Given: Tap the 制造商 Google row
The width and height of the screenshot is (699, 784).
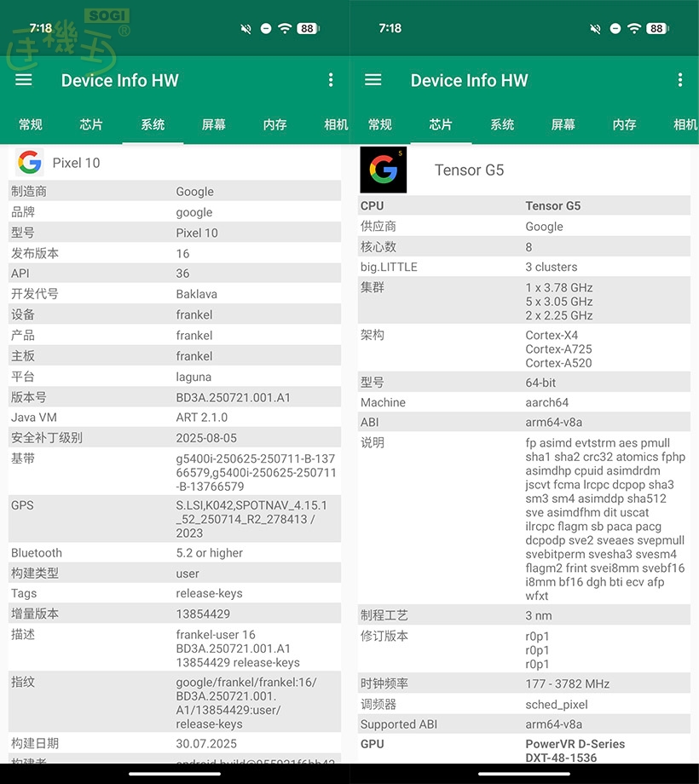Looking at the screenshot, I should click(175, 191).
